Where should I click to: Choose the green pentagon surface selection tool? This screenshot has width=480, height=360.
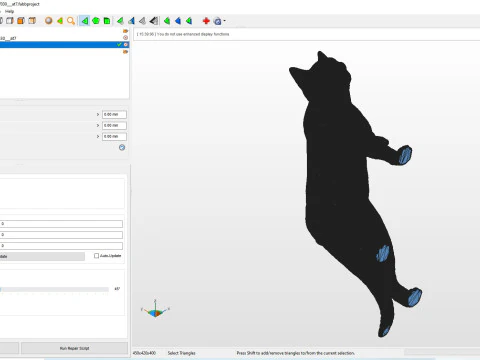point(96,21)
